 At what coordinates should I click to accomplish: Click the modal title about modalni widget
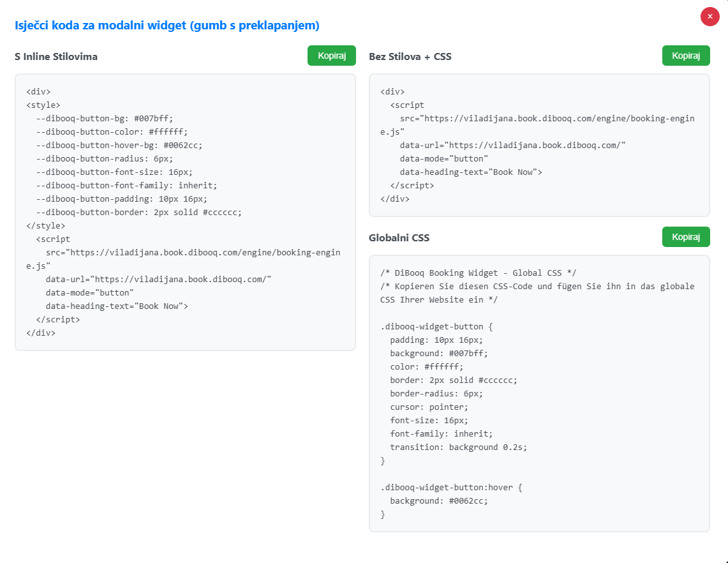click(167, 25)
